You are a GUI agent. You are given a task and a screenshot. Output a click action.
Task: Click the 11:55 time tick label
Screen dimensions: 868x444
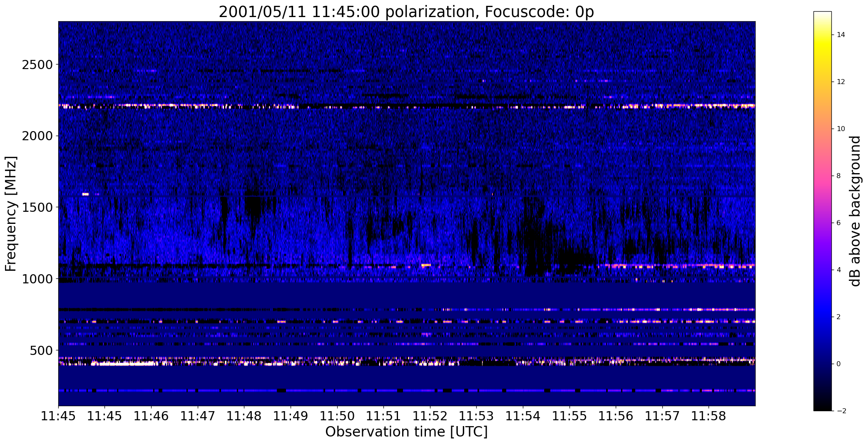tap(570, 416)
